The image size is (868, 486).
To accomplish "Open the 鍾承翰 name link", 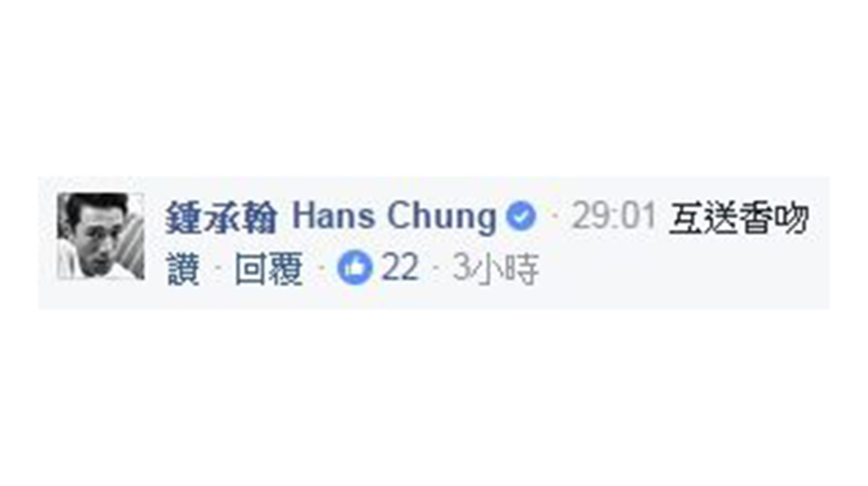I will [221, 216].
